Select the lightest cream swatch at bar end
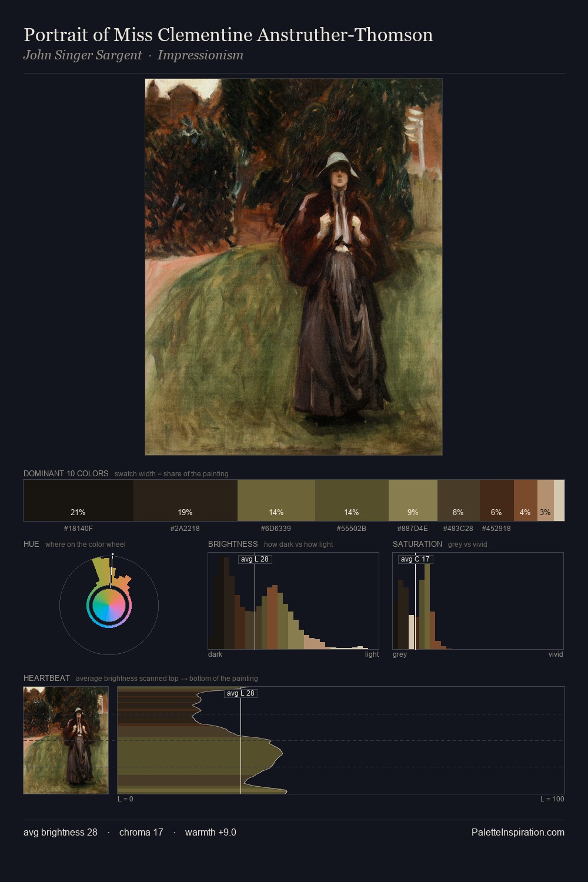The height and width of the screenshot is (882, 588). (559, 500)
